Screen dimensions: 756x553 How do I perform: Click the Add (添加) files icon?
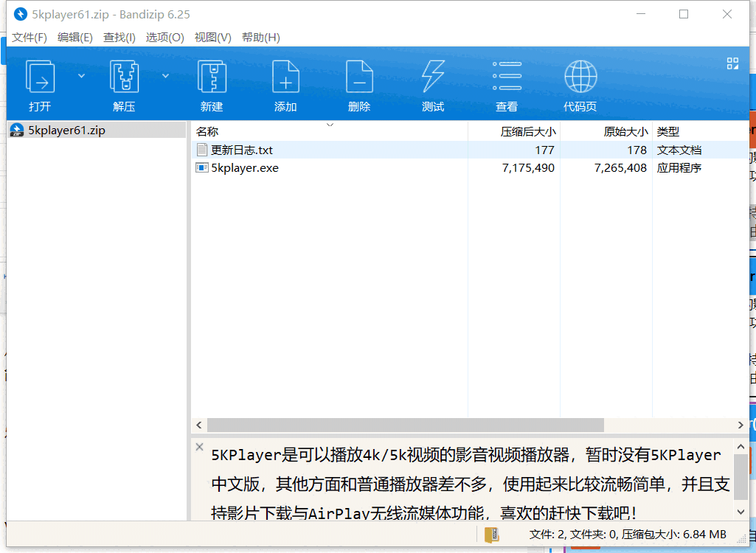pos(285,77)
